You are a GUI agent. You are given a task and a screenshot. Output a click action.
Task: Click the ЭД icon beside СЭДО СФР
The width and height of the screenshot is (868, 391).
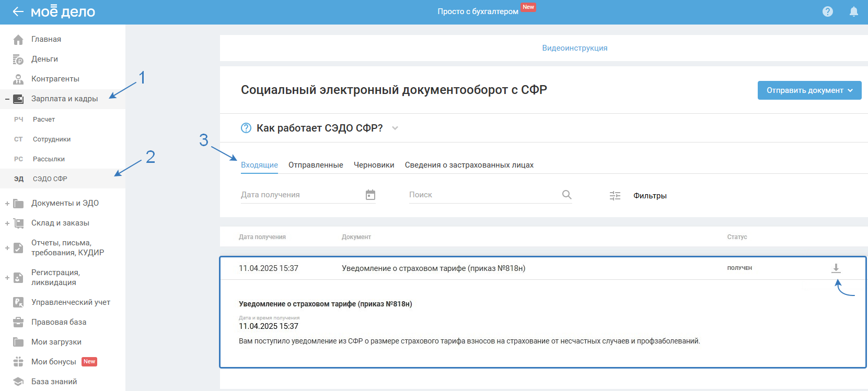(x=19, y=179)
